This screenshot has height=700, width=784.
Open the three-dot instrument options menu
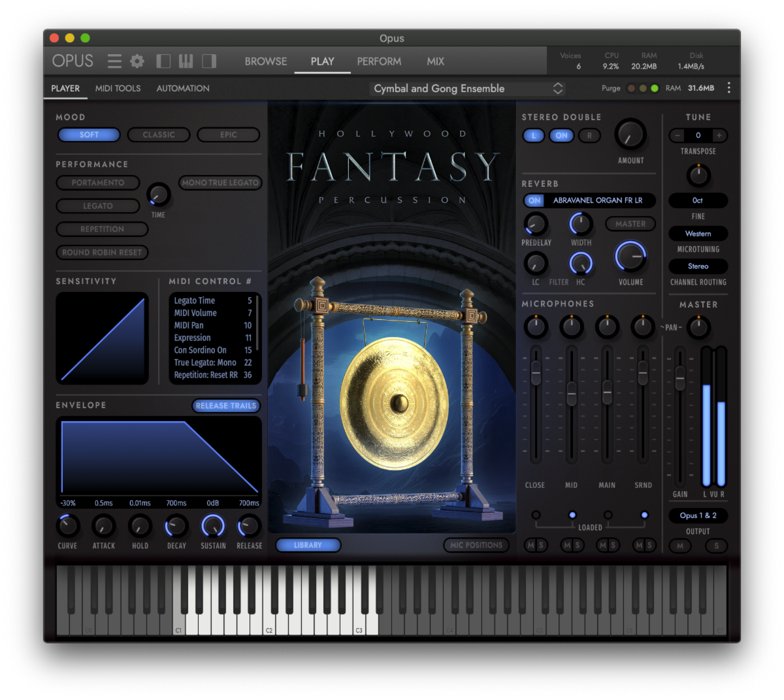click(x=729, y=88)
